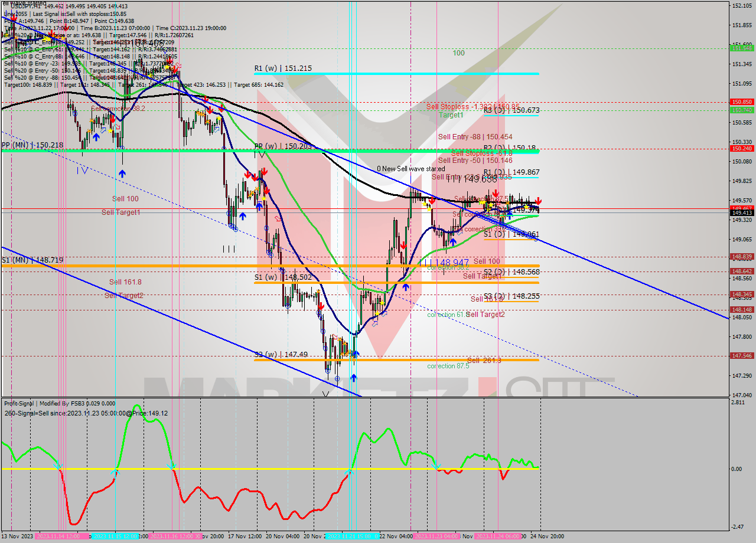
Task: Select the red down arrow near the PP weekly line
Action: 264,173
